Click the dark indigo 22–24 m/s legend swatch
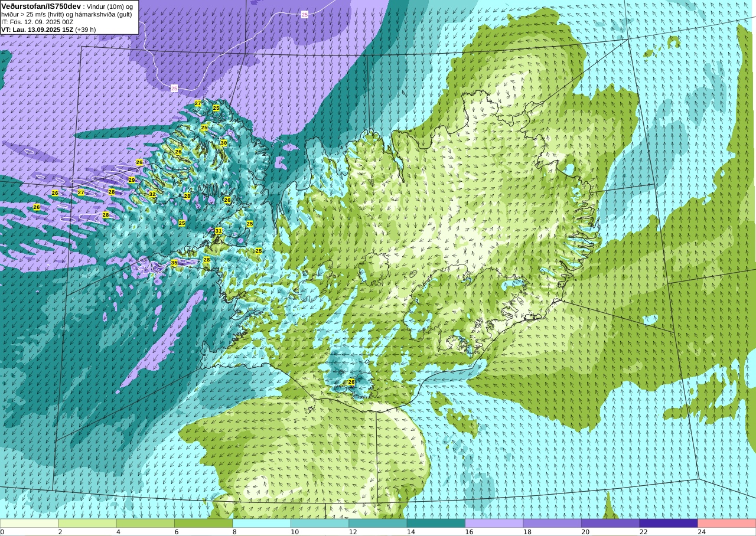Image resolution: width=756 pixels, height=536 pixels. click(x=668, y=523)
